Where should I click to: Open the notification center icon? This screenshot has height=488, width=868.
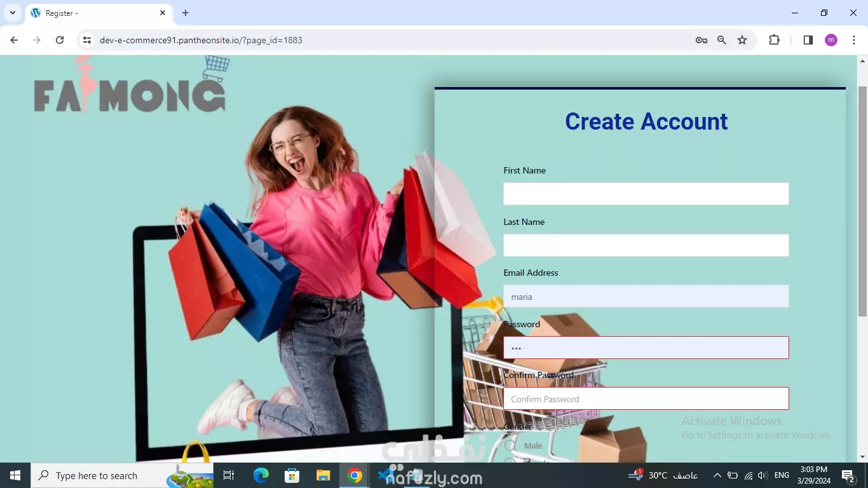(x=848, y=475)
